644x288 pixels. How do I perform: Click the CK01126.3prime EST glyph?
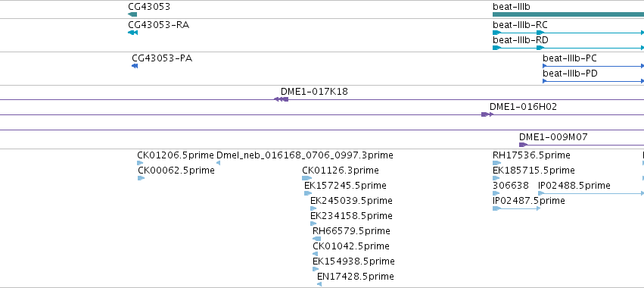tap(306, 178)
